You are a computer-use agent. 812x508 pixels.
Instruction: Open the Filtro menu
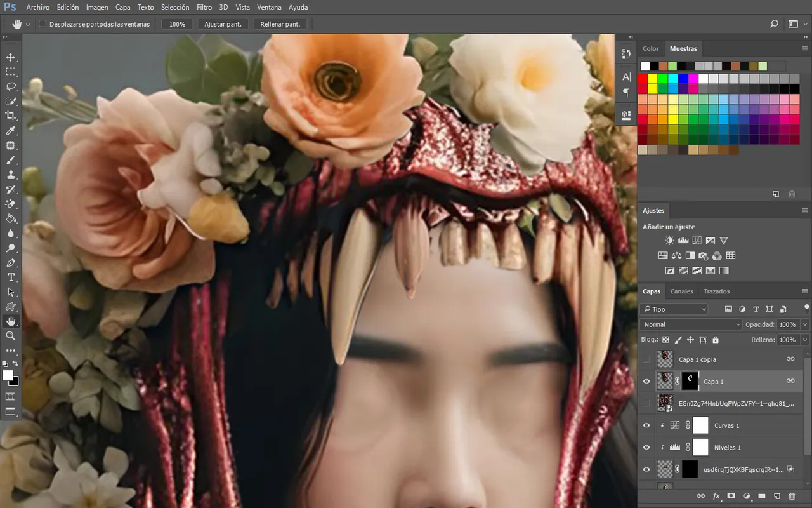click(x=204, y=8)
